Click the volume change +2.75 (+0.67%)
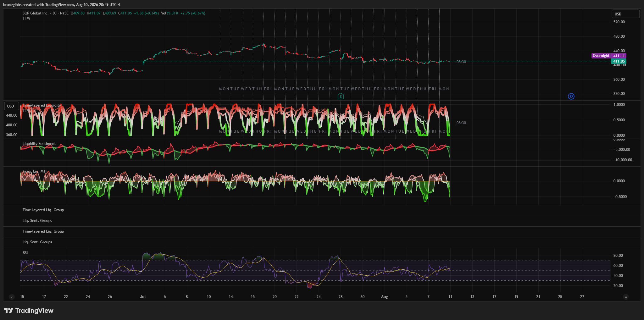The image size is (644, 320). point(193,13)
